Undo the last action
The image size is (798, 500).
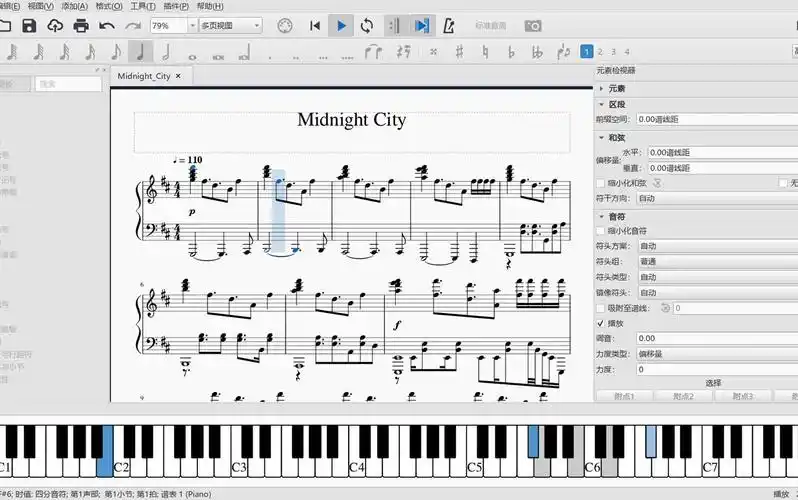pos(106,25)
